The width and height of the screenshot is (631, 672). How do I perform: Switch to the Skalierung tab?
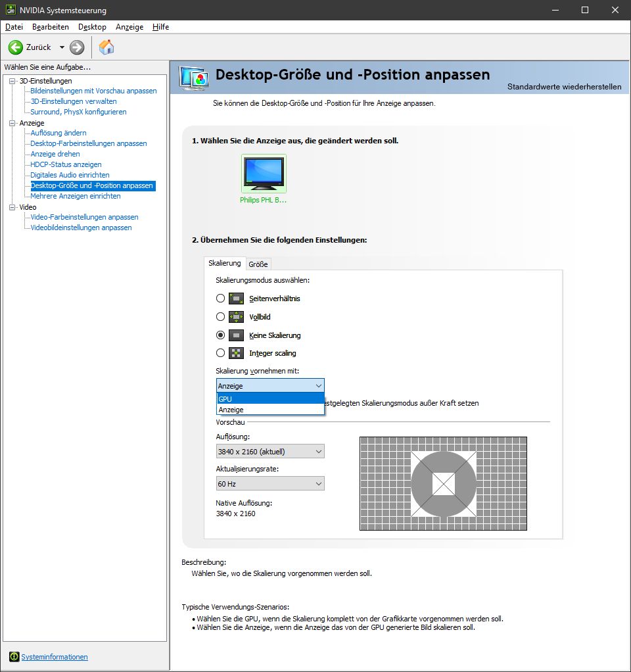(225, 263)
